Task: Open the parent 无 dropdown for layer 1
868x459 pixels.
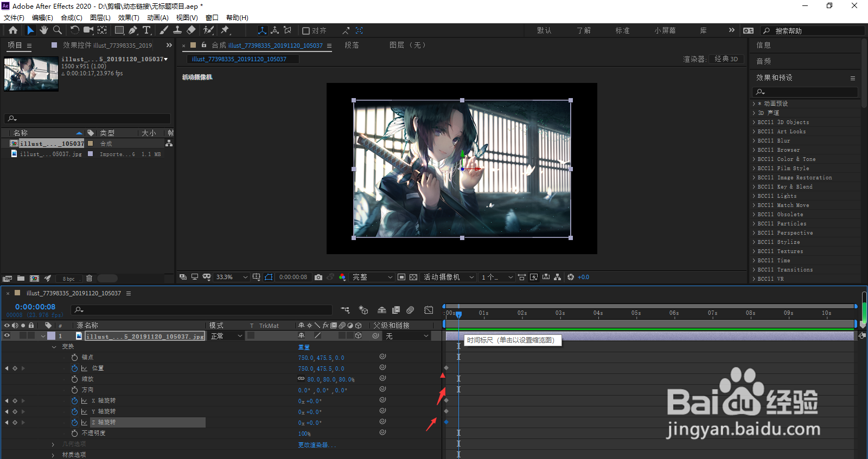Action: click(x=407, y=336)
